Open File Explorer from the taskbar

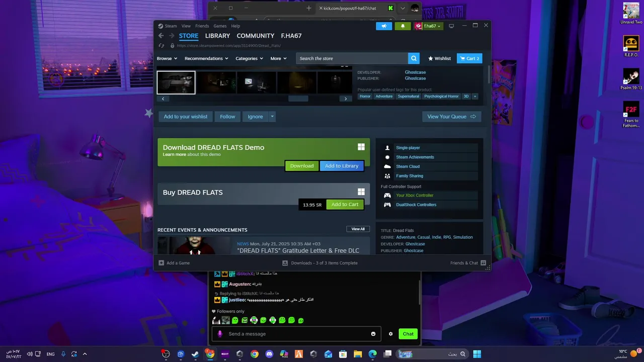358,354
